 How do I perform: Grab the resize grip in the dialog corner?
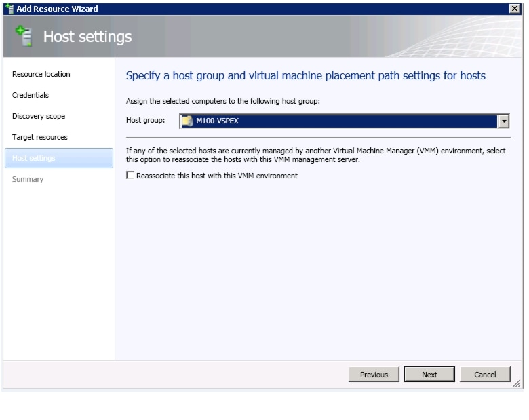pos(517,383)
